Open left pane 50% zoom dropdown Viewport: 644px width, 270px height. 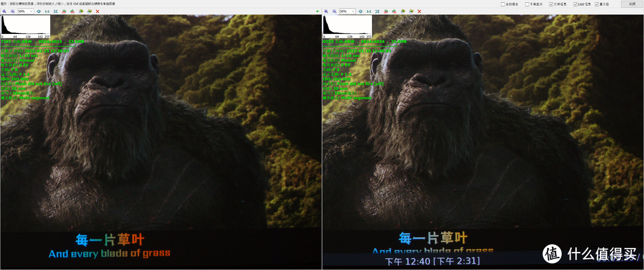coord(26,11)
